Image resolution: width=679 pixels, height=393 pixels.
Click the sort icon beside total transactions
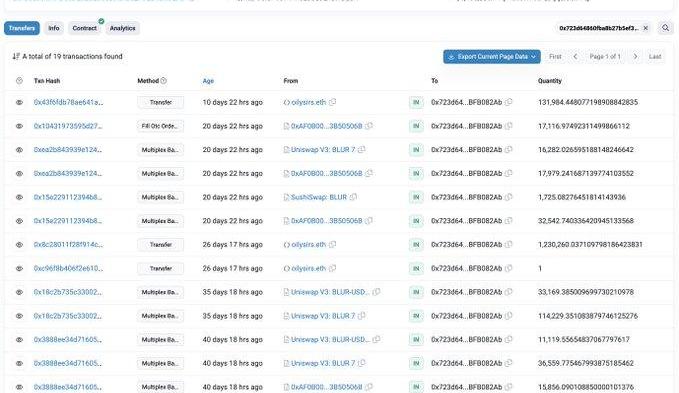coord(16,56)
